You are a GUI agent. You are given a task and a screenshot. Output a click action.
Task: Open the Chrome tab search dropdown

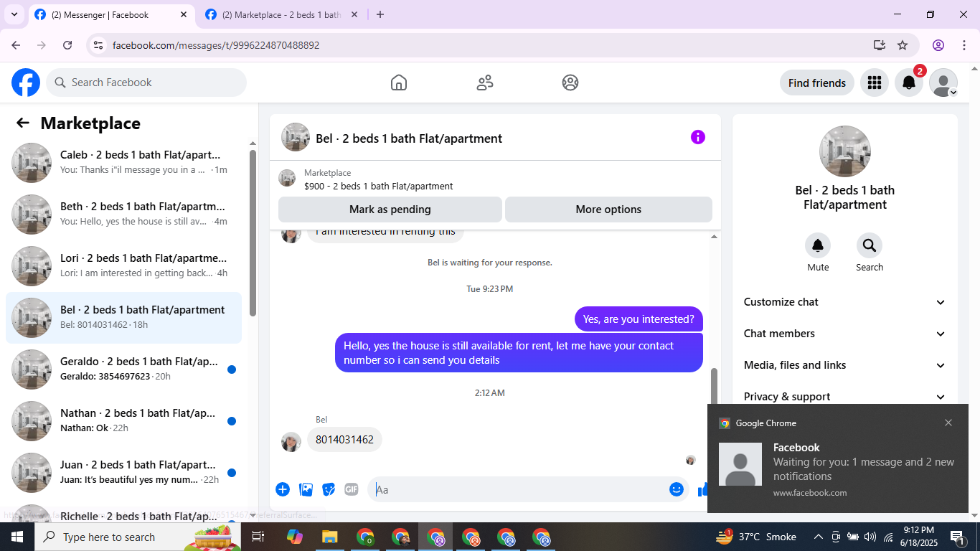pyautogui.click(x=14, y=14)
